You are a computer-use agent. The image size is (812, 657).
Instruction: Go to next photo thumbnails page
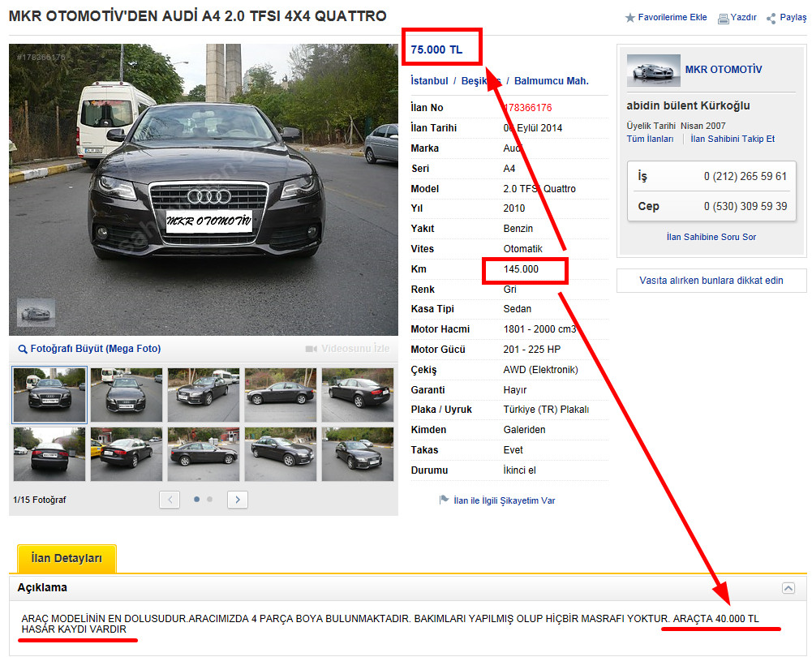(x=237, y=500)
